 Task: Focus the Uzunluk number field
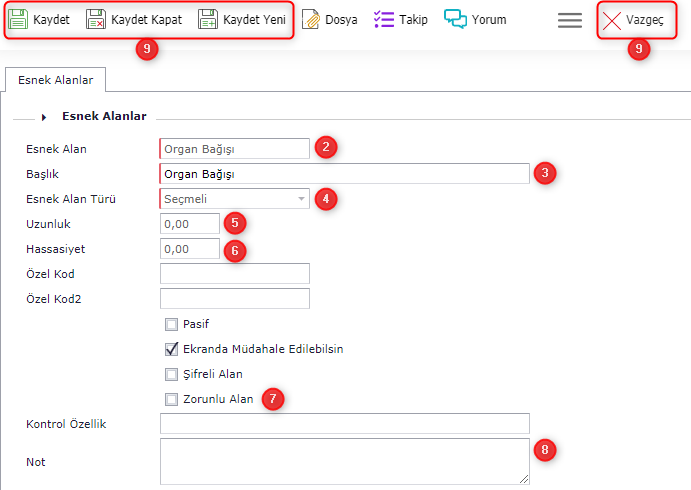(189, 223)
